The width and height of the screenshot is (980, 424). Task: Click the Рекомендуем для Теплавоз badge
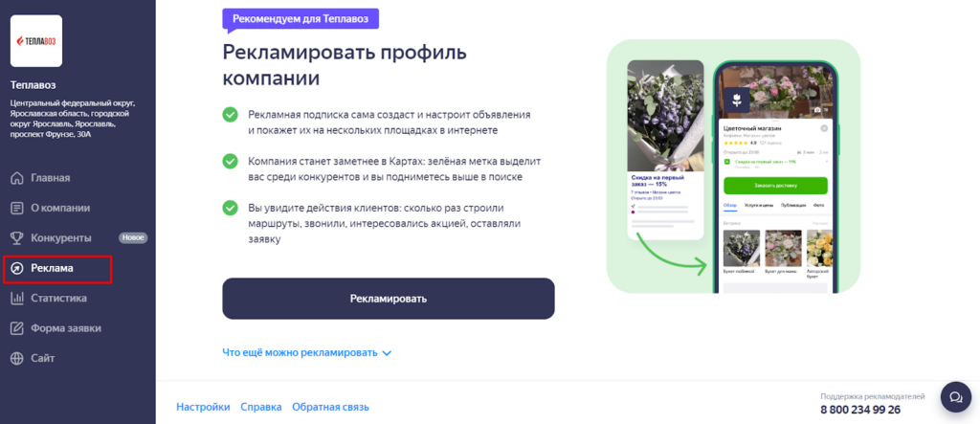(301, 19)
